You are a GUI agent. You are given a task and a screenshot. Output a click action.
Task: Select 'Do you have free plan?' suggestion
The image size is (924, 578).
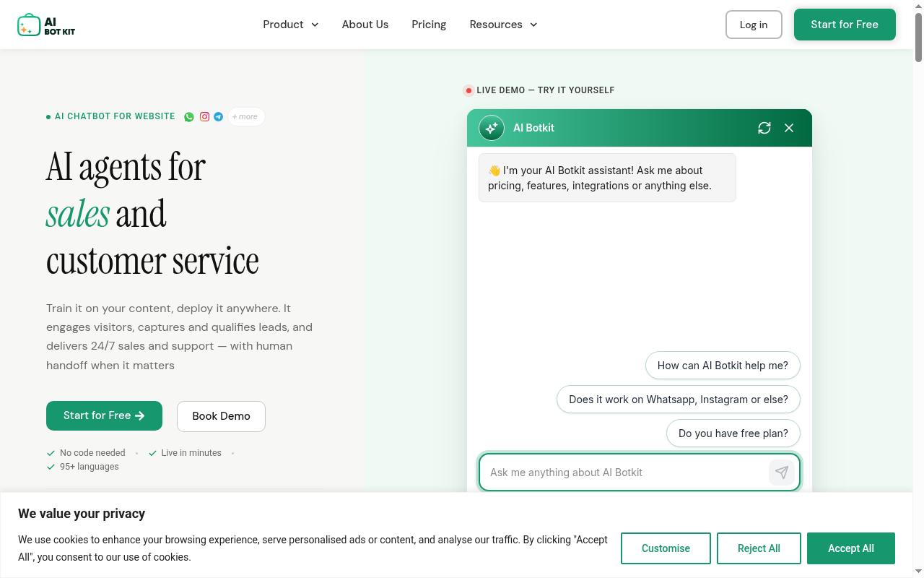(x=733, y=433)
